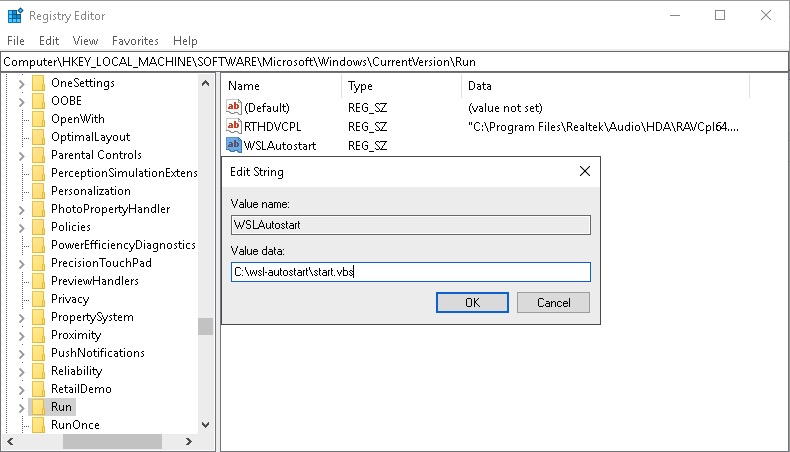Select the OOBE folder icon
This screenshot has height=452, width=790.
[x=38, y=101]
